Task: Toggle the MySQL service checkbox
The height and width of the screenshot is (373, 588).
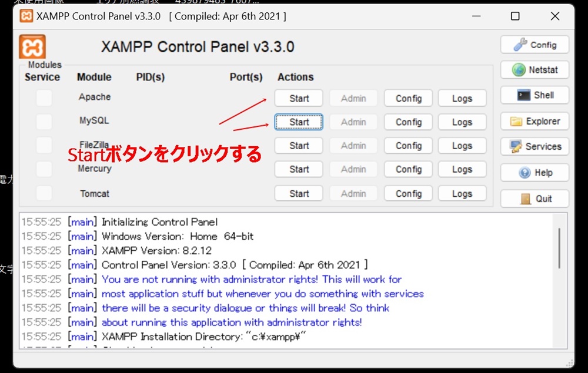Action: [44, 122]
